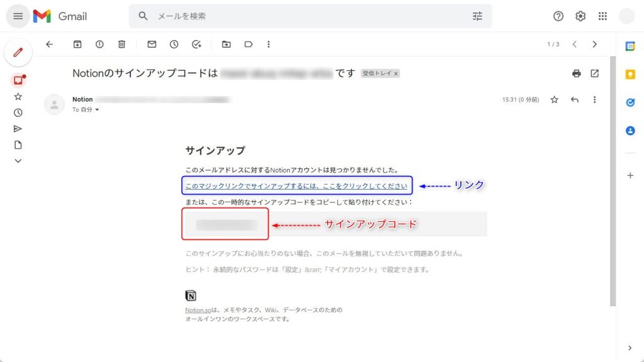Viewport: 644px width, 362px height.
Task: Open Snoozed mail in sidebar
Action: click(18, 112)
